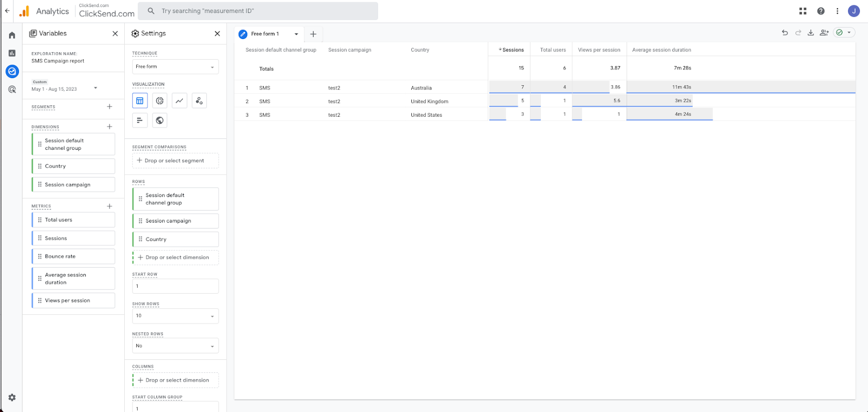
Task: Open the Show Rows dropdown
Action: point(175,316)
